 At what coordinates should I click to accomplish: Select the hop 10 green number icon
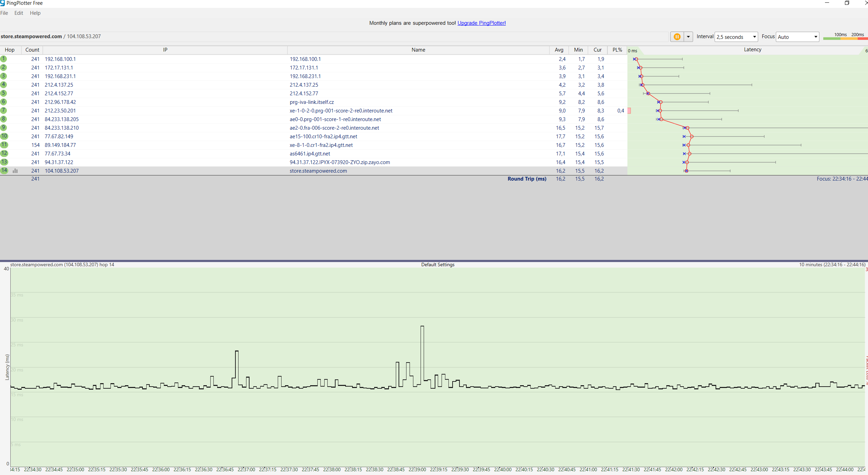coord(4,136)
